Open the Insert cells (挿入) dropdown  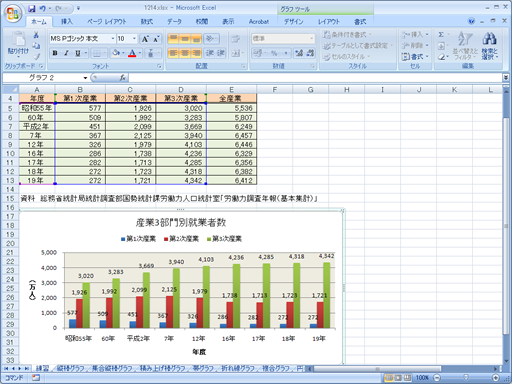point(415,35)
